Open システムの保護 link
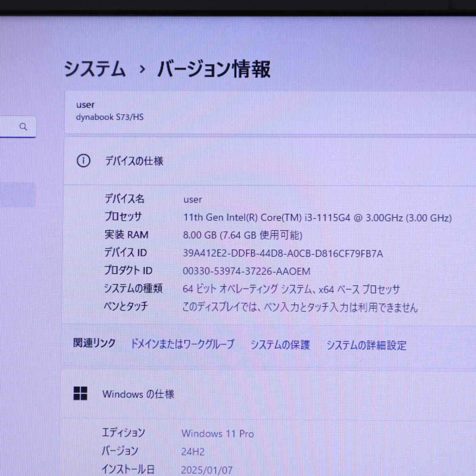The width and height of the screenshot is (476, 476). [x=280, y=345]
